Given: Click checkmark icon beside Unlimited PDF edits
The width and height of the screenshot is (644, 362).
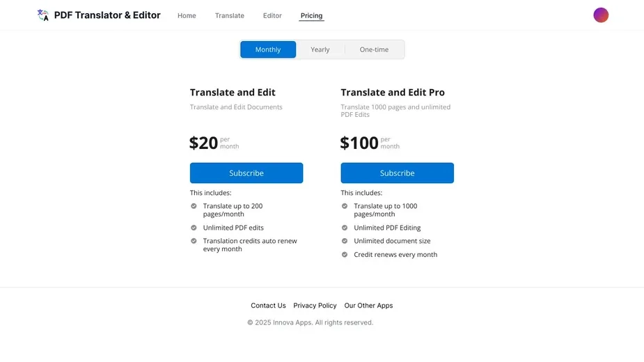Looking at the screenshot, I should (x=194, y=228).
